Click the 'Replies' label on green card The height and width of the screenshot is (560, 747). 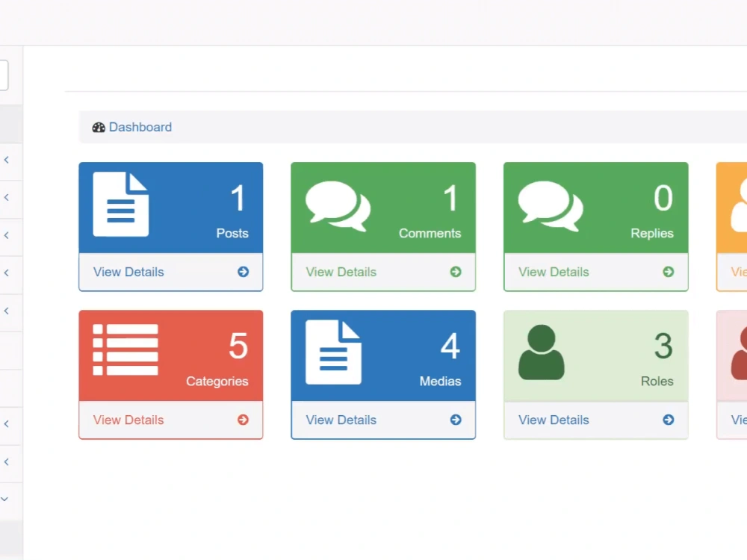pos(651,233)
